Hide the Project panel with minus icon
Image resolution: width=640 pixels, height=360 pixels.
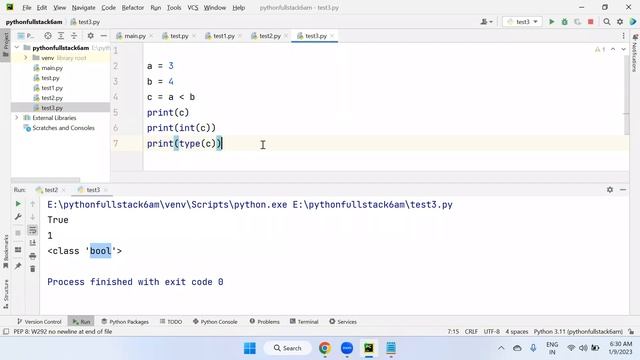103,36
